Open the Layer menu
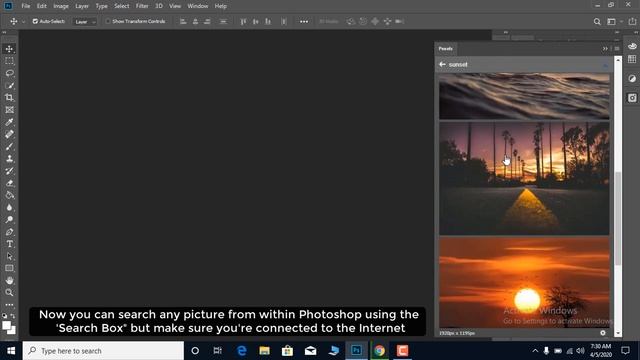This screenshot has width=640, height=360. click(x=82, y=6)
